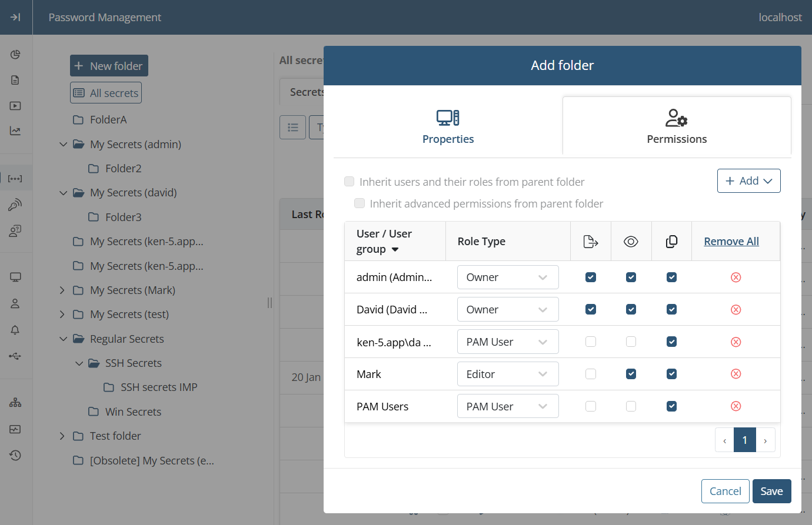
Task: Open the user question sidebar icon
Action: pos(15,230)
